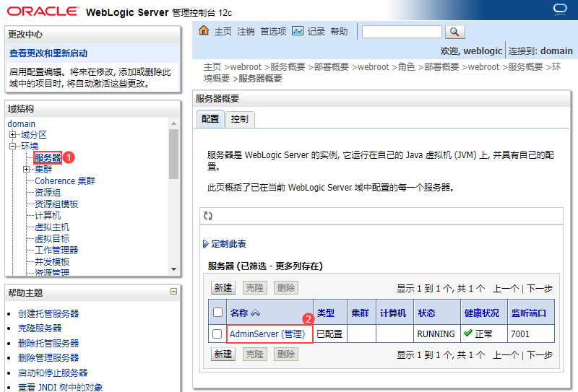578x392 pixels.
Task: Click the record chart icon beside 记录
Action: (298, 31)
